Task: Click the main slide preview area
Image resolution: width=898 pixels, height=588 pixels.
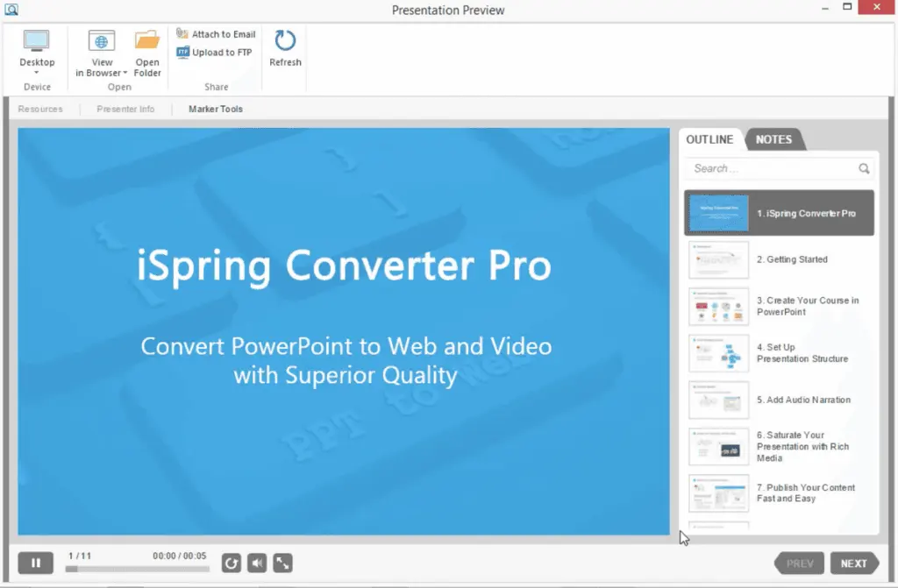Action: point(344,331)
